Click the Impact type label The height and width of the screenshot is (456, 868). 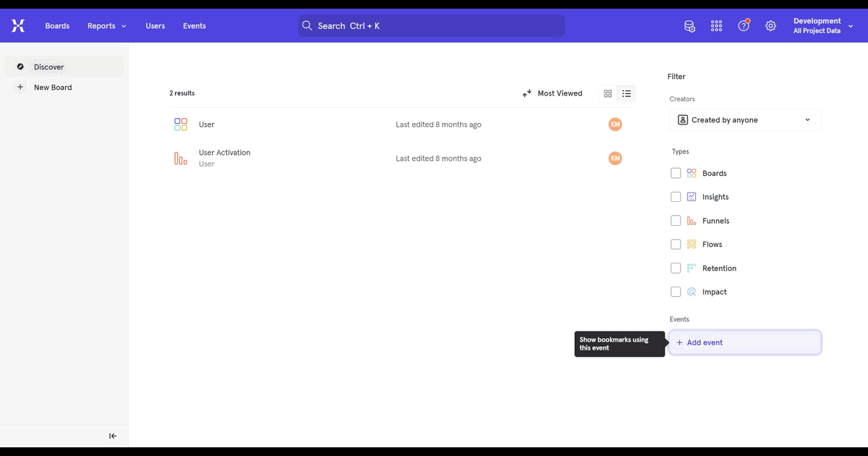(715, 292)
